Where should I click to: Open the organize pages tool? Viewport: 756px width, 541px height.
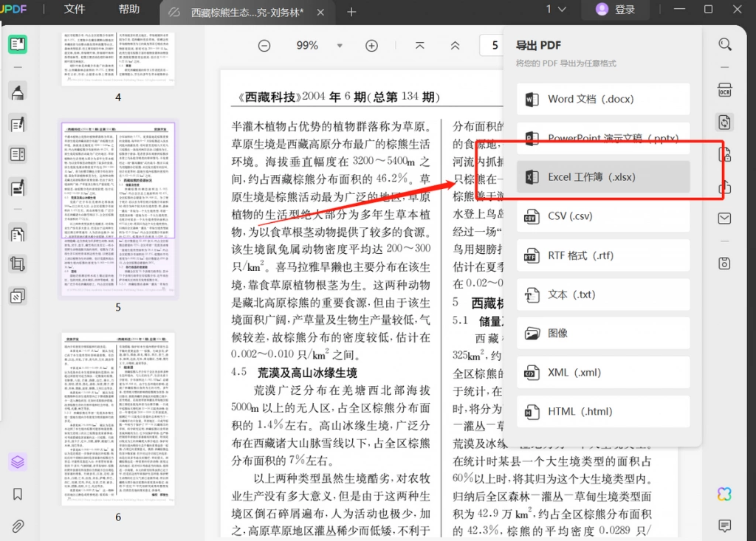tap(18, 235)
